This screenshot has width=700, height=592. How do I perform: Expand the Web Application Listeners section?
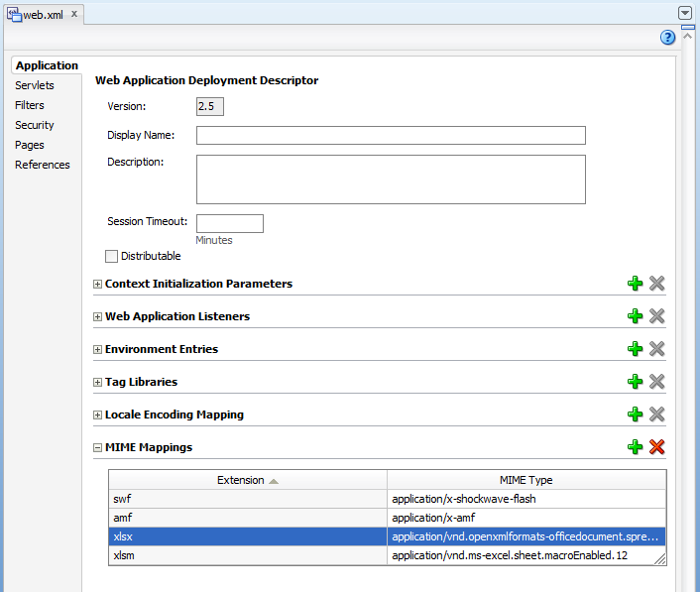pos(97,317)
